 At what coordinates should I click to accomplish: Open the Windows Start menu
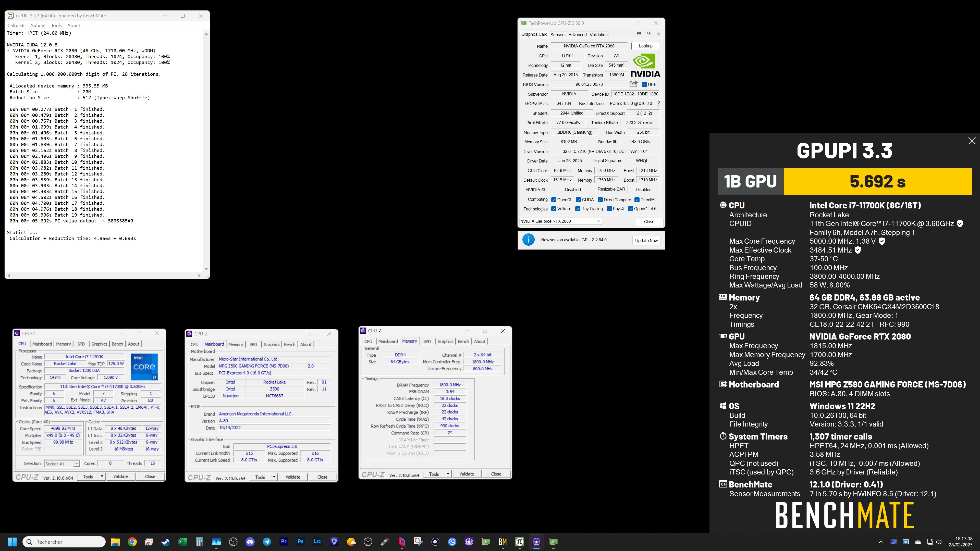(12, 542)
